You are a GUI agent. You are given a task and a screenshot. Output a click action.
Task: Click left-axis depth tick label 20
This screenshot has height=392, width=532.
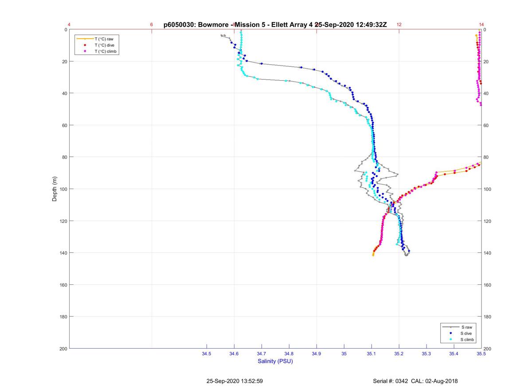coord(65,62)
